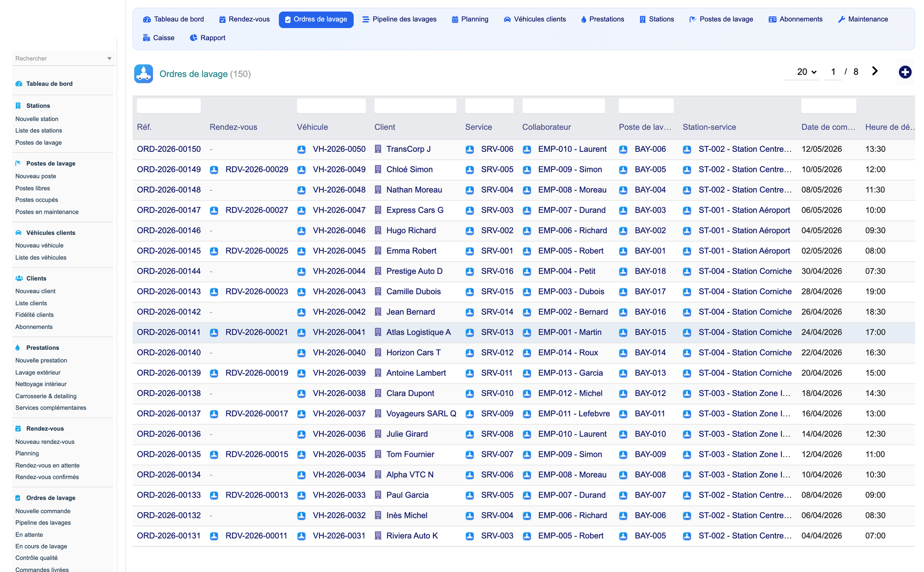924x572 pixels.
Task: Click the page number field showing 1
Action: pos(833,72)
